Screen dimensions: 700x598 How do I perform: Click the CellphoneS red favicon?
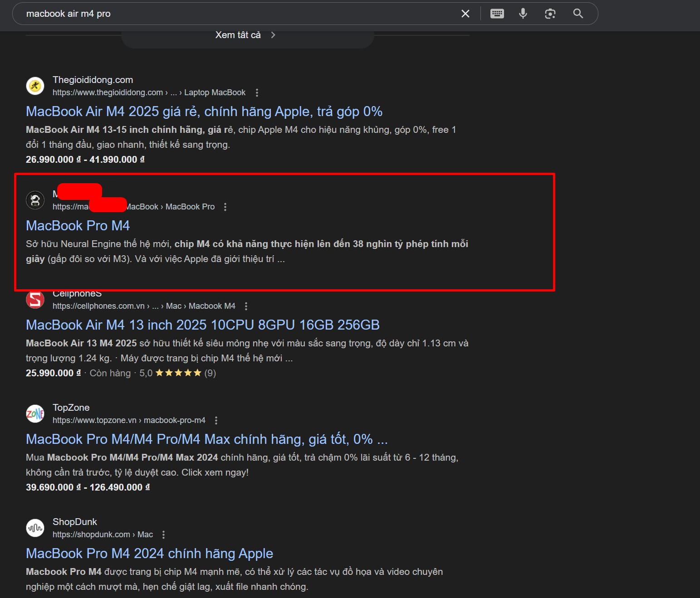tap(35, 299)
